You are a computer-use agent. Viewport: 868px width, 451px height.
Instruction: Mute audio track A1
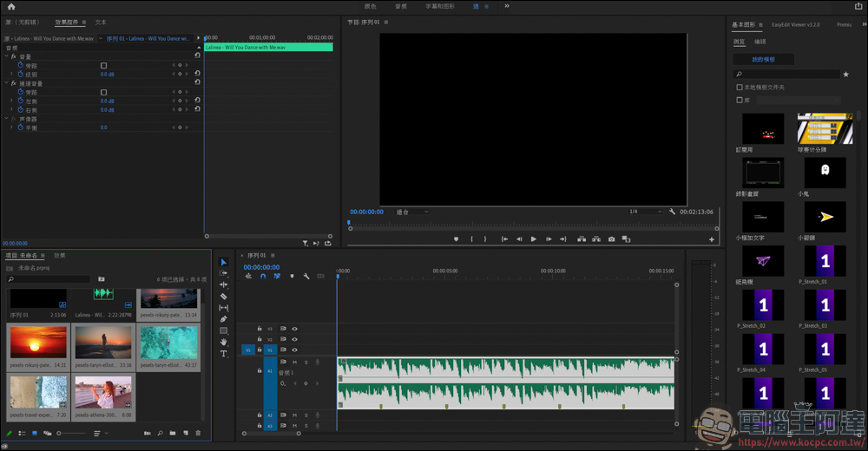(294, 363)
